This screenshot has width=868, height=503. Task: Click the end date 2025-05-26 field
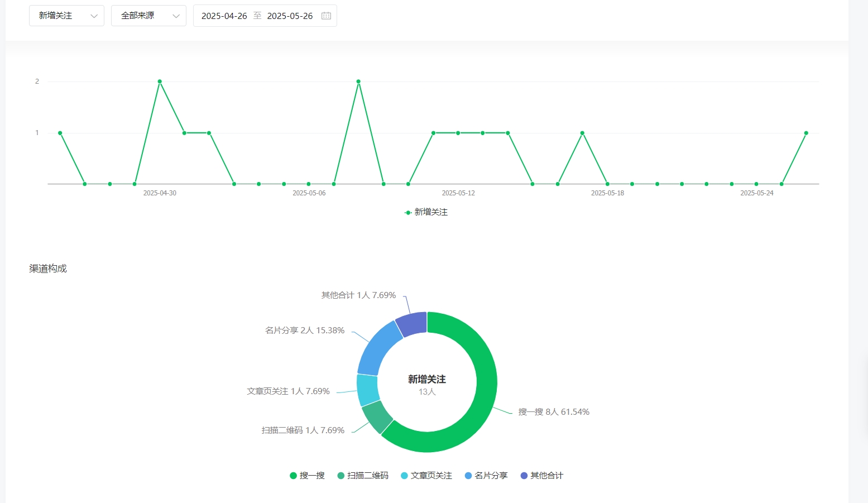[x=290, y=16]
